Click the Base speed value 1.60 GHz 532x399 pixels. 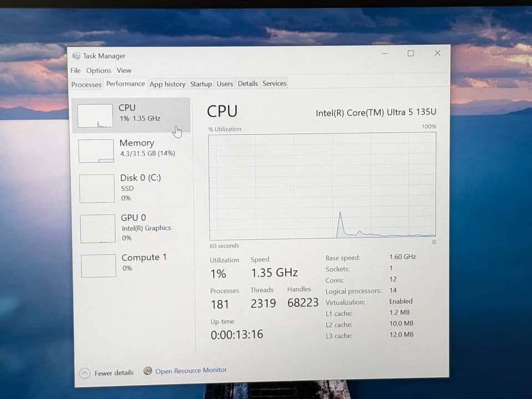tap(403, 257)
